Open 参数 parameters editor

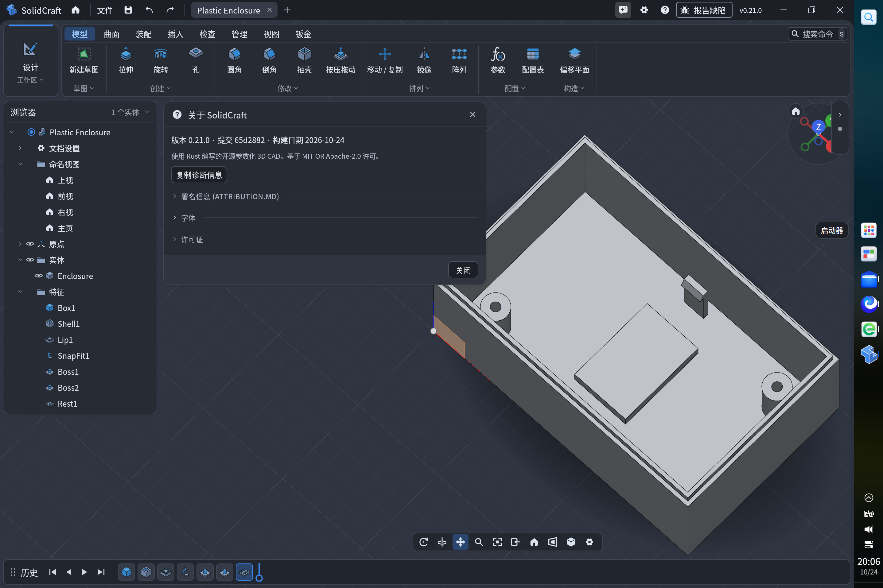tap(498, 61)
